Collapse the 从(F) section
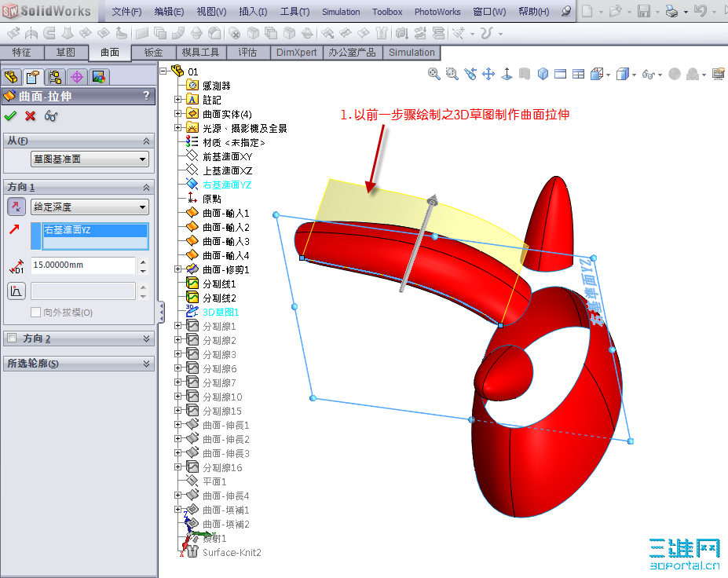 point(146,141)
